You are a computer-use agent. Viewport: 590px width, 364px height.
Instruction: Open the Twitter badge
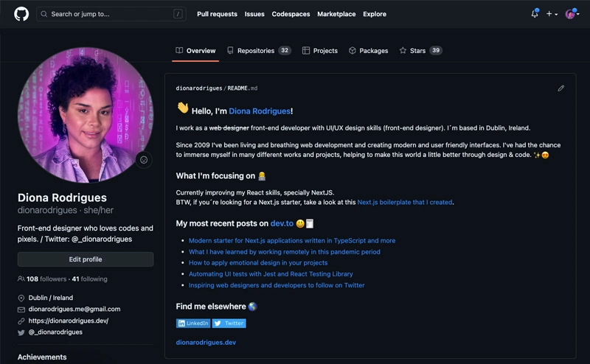click(x=229, y=323)
